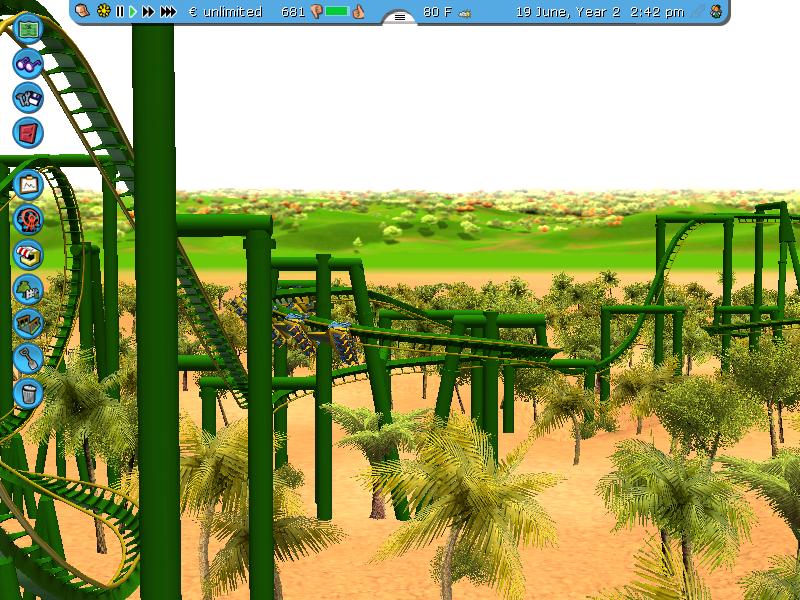The height and width of the screenshot is (600, 800).
Task: Open the park management clipboard button
Action: pos(28,185)
